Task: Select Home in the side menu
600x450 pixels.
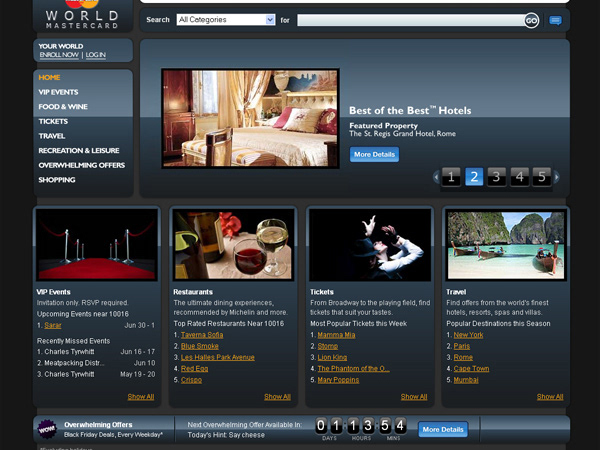Action: [49, 77]
